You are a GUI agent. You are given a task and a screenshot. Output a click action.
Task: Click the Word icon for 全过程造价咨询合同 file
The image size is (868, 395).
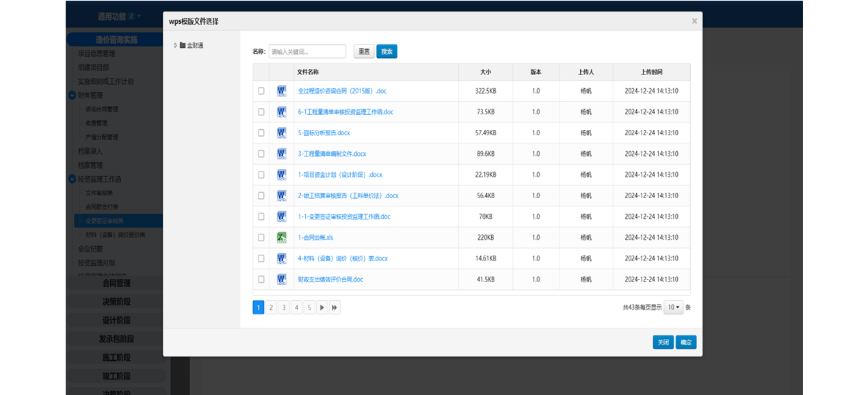[x=281, y=91]
